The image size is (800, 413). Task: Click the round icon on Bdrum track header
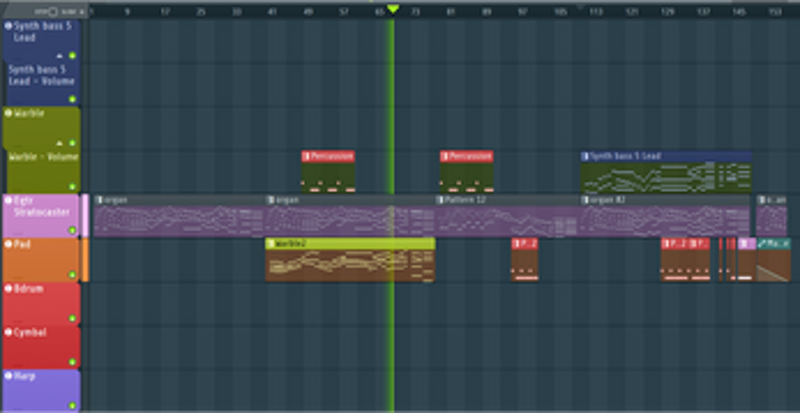(x=8, y=288)
